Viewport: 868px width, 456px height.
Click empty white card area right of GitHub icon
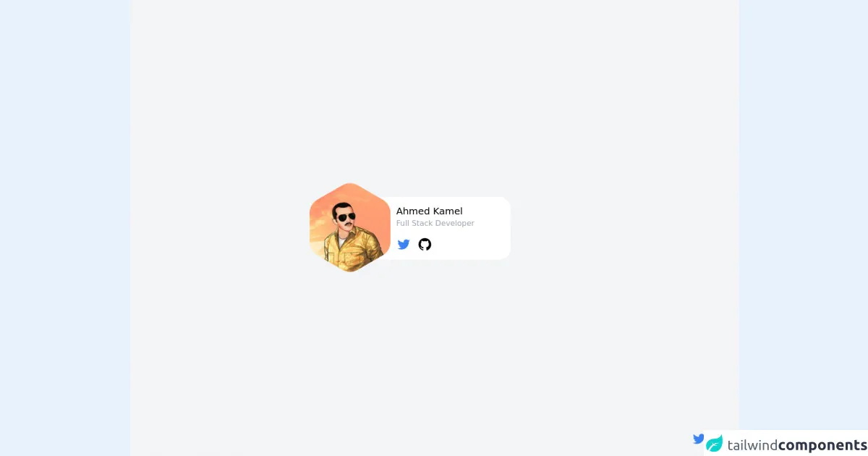tap(470, 245)
